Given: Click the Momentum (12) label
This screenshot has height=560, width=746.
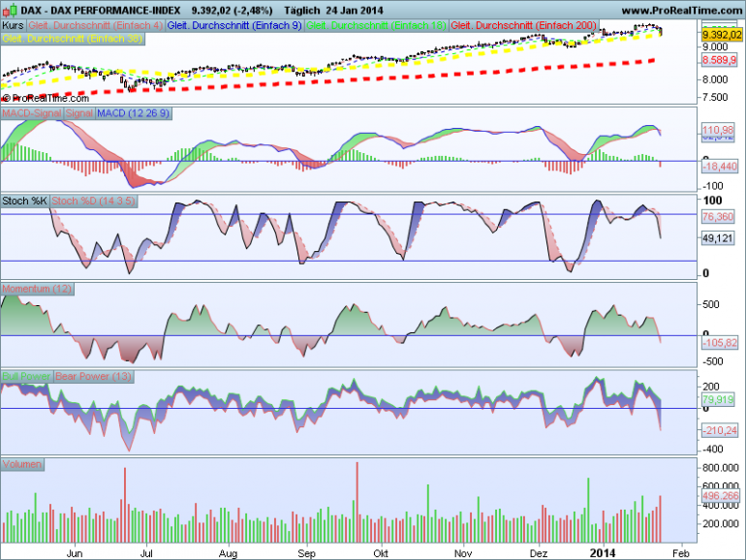Looking at the screenshot, I should coord(37,289).
